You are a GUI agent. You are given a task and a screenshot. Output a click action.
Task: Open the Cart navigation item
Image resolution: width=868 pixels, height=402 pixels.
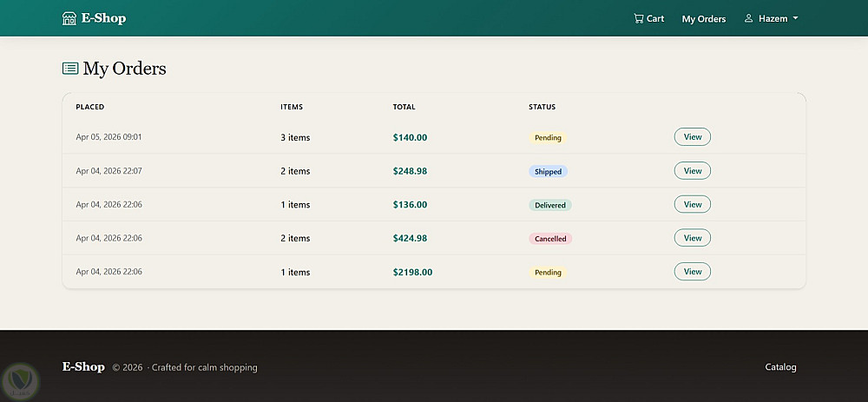[x=649, y=18]
